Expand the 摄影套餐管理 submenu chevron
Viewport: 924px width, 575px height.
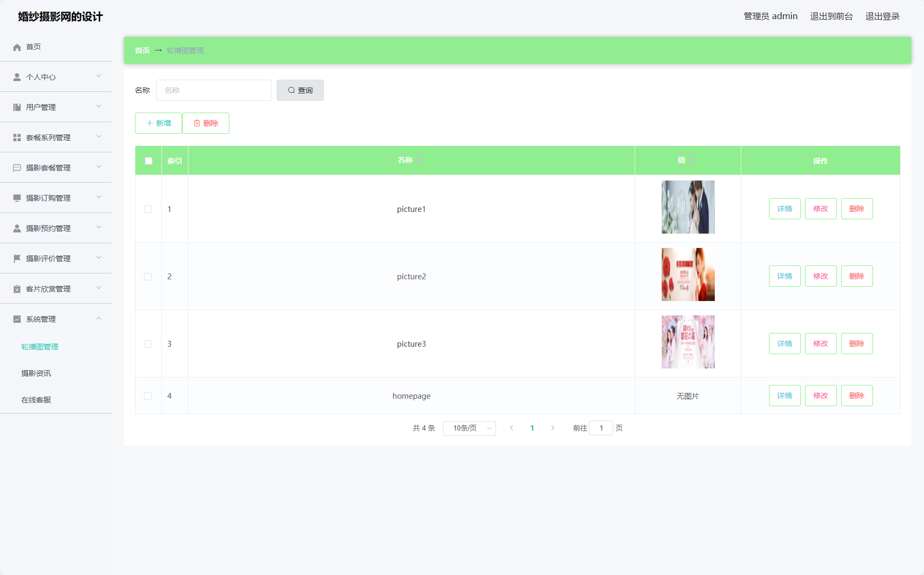click(99, 167)
